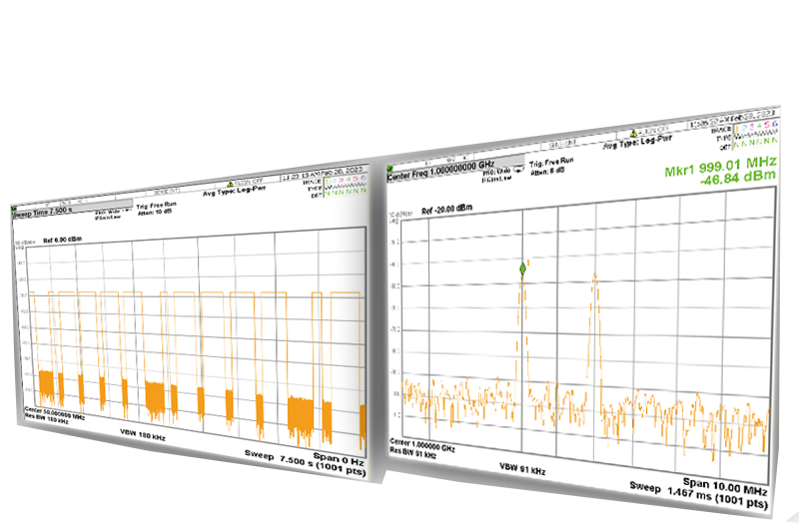Click the align-off warning triangle on left analyzer
Screen dimensions: 799x532
[x=230, y=183]
